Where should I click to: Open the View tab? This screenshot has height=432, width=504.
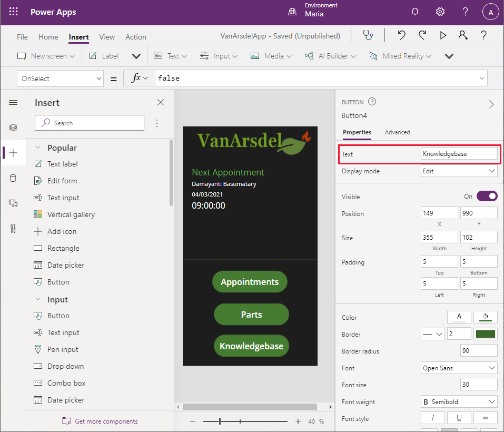click(x=107, y=37)
